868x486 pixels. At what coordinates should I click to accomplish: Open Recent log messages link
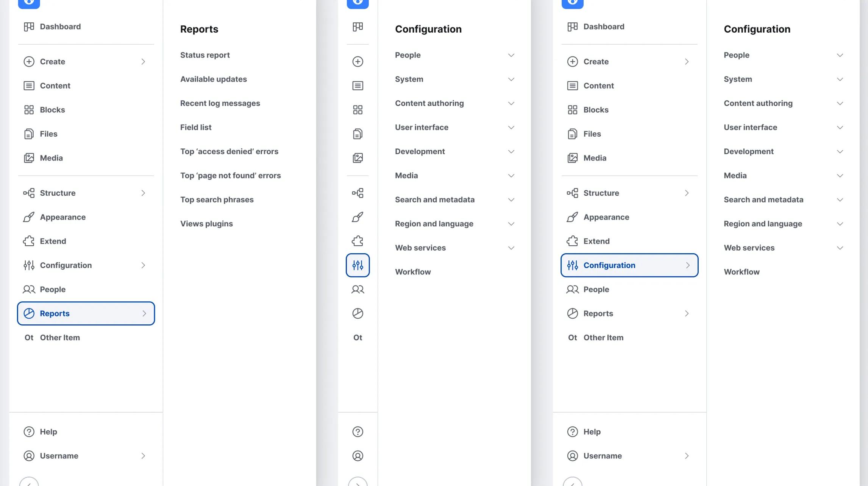[x=220, y=103]
